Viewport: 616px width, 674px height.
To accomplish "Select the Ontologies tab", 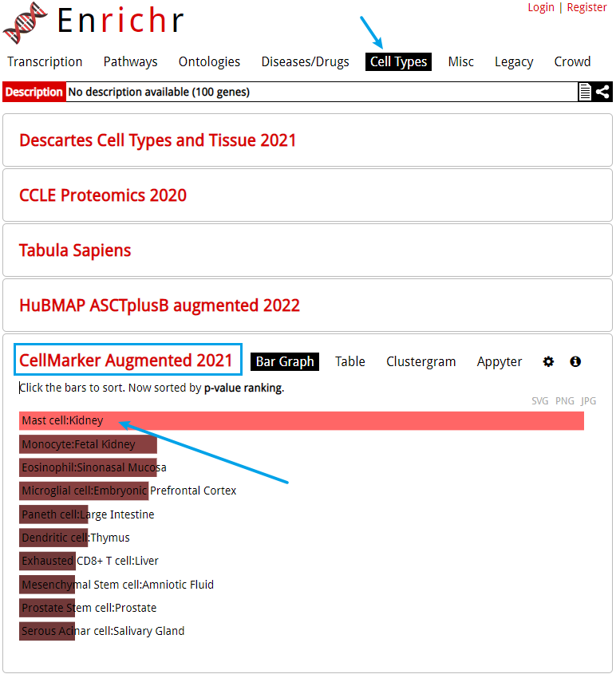I will pyautogui.click(x=209, y=61).
